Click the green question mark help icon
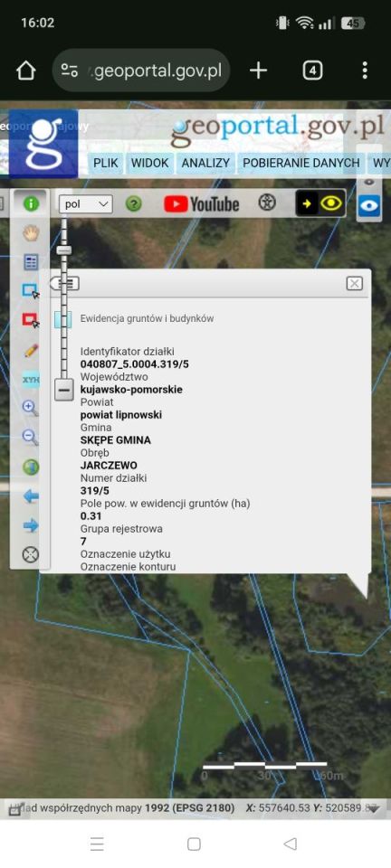Viewport: 391px width, 868px height. pos(133,204)
